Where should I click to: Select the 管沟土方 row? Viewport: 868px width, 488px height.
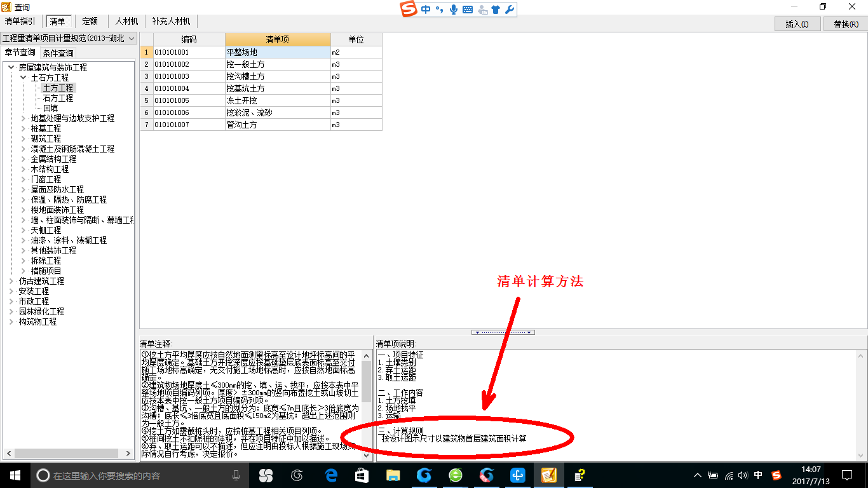click(x=261, y=125)
